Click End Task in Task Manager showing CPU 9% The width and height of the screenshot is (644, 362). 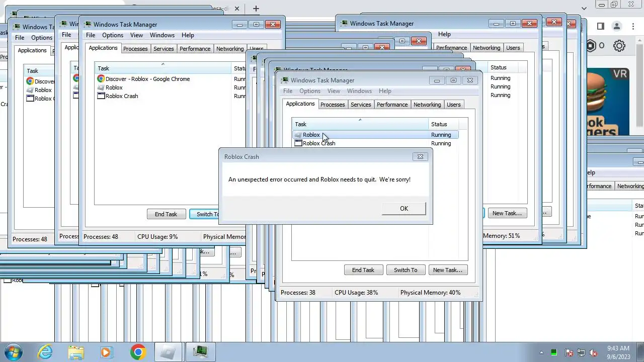(166, 214)
